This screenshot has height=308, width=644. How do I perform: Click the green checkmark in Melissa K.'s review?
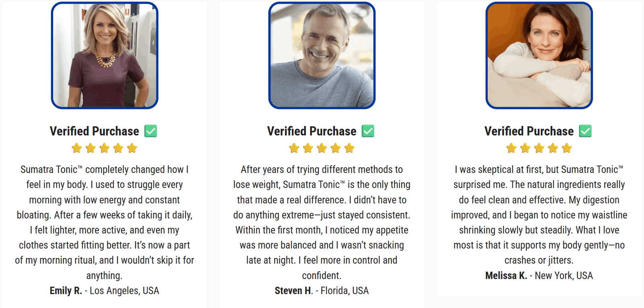[585, 131]
